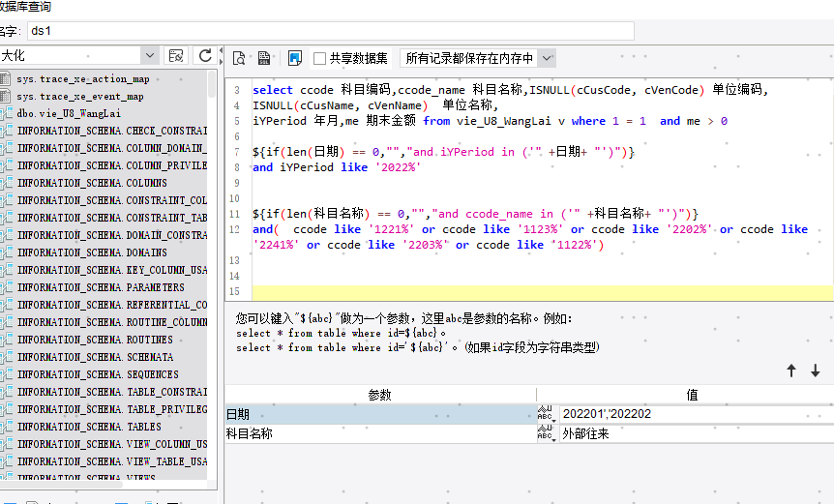Click the save dataset icon
834x504 pixels.
[295, 58]
